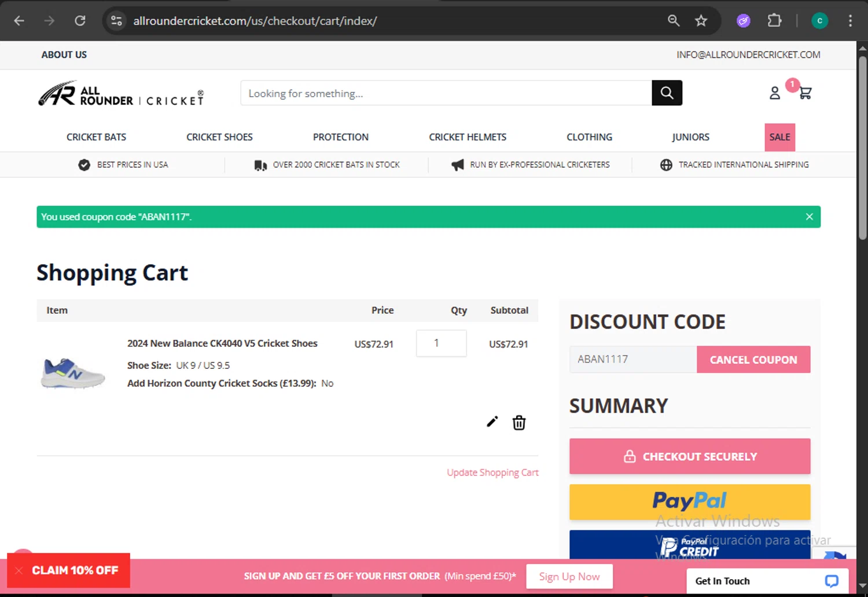Image resolution: width=868 pixels, height=597 pixels.
Task: Open PROTECTION menu
Action: click(341, 137)
